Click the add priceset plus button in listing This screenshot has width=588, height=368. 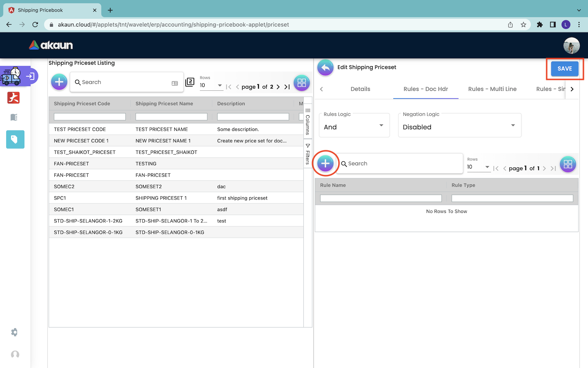pyautogui.click(x=59, y=82)
